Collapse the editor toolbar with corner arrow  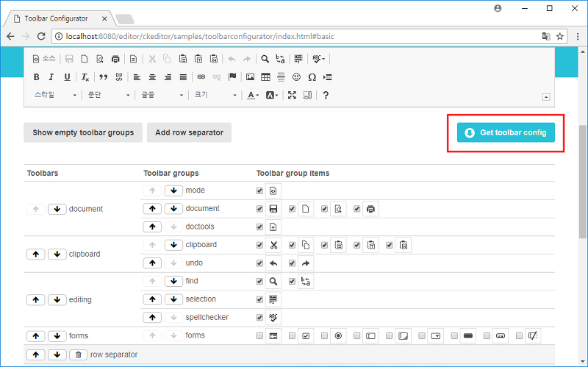(546, 97)
